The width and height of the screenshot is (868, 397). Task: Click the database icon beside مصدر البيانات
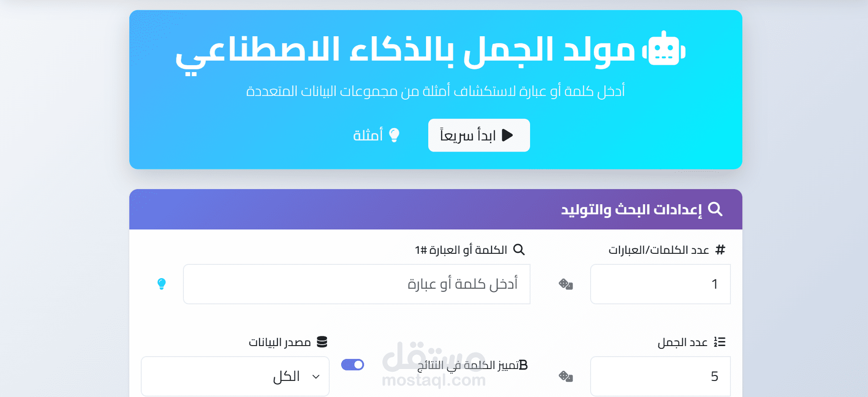pos(322,342)
